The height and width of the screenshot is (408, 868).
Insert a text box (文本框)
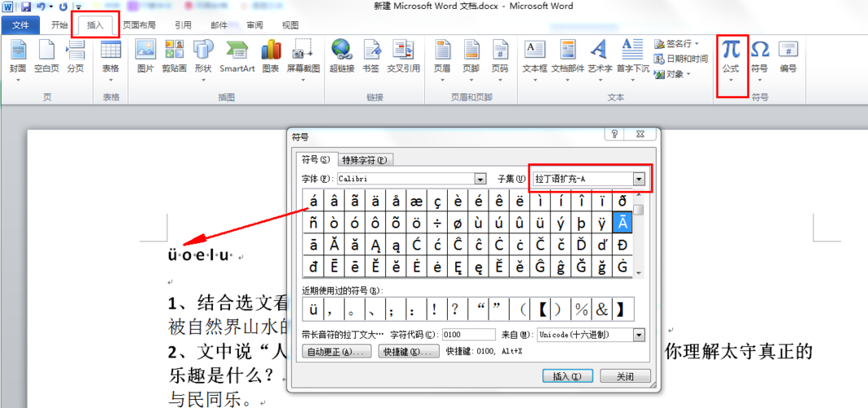pos(535,60)
